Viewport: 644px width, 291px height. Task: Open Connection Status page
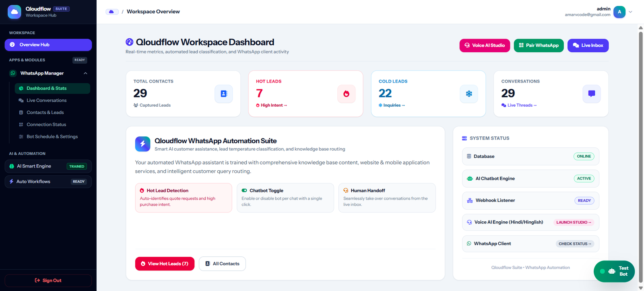click(52, 125)
